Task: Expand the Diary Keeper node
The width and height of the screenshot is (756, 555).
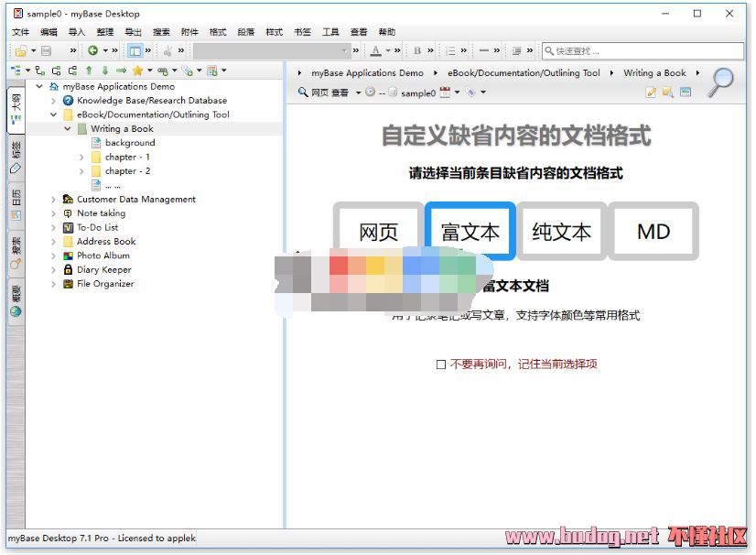Action: (x=53, y=270)
